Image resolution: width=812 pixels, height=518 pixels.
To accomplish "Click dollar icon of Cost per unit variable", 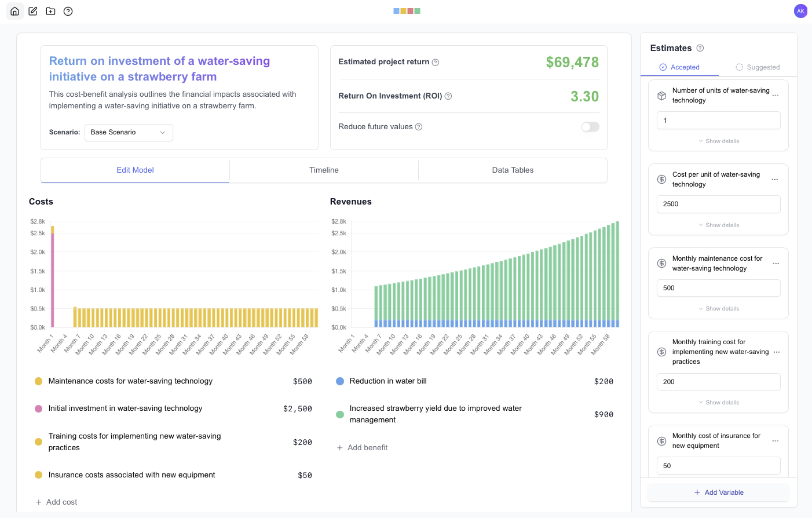I will tap(662, 180).
